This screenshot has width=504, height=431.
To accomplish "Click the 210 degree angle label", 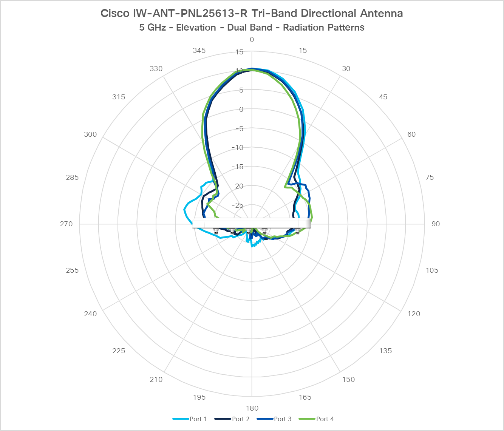I will (x=156, y=380).
